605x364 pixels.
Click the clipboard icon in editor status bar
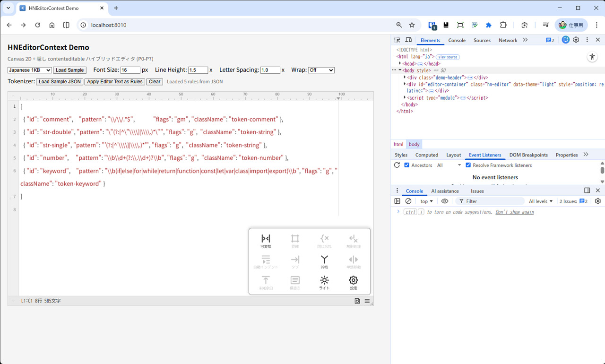357,301
